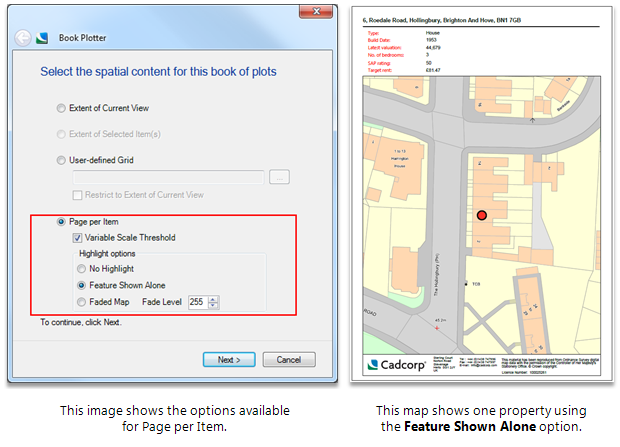Image resolution: width=620 pixels, height=447 pixels.
Task: Select the Page per Item radio button
Action: click(63, 221)
